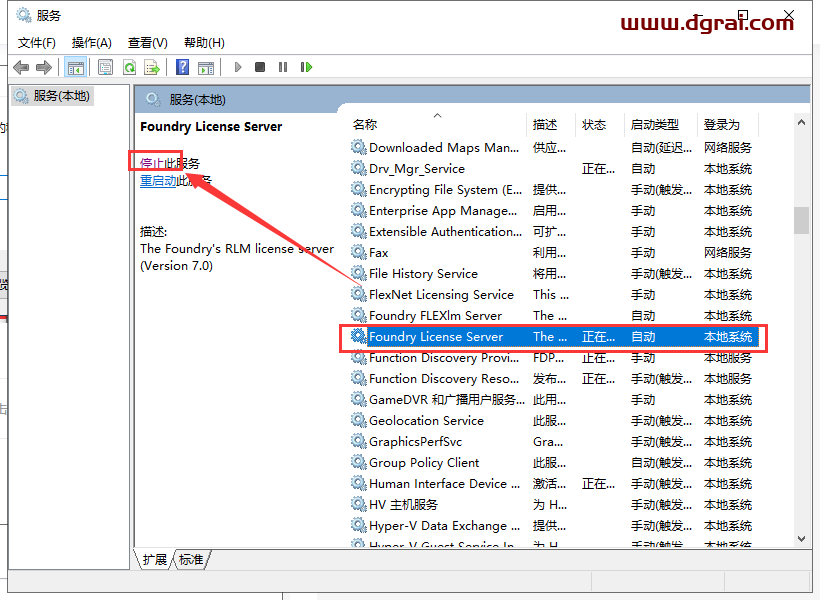Select the FlexNet Licensing Service row

coord(554,295)
